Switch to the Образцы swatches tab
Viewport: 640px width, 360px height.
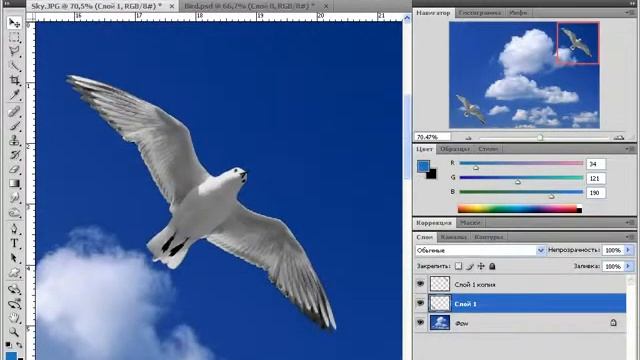(x=455, y=149)
